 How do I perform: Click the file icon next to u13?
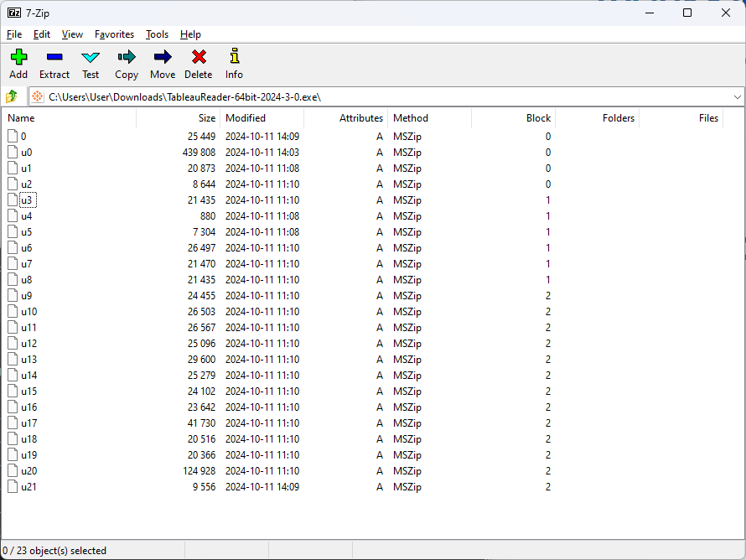[13, 360]
